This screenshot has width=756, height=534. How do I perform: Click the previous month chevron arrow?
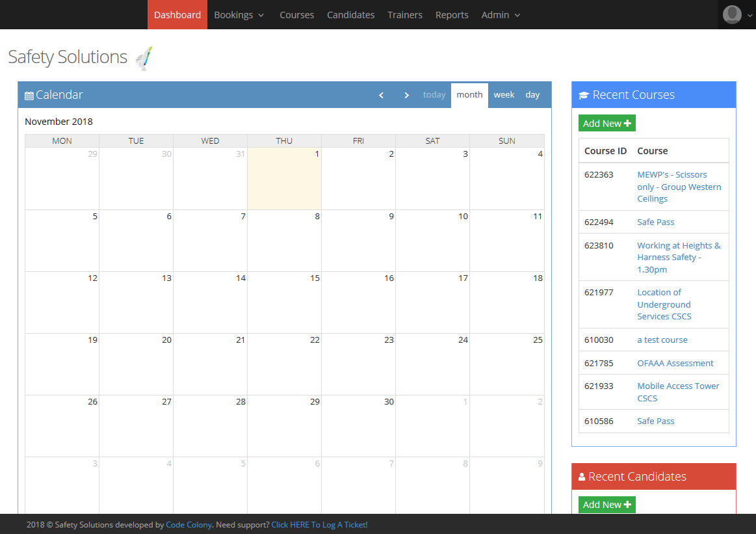[x=381, y=95]
